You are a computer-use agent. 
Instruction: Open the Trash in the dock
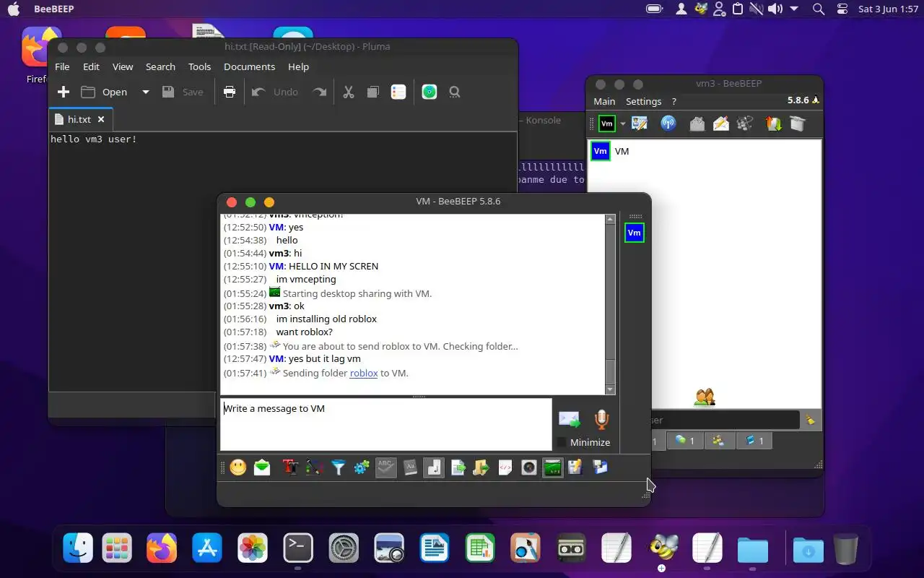[845, 548]
